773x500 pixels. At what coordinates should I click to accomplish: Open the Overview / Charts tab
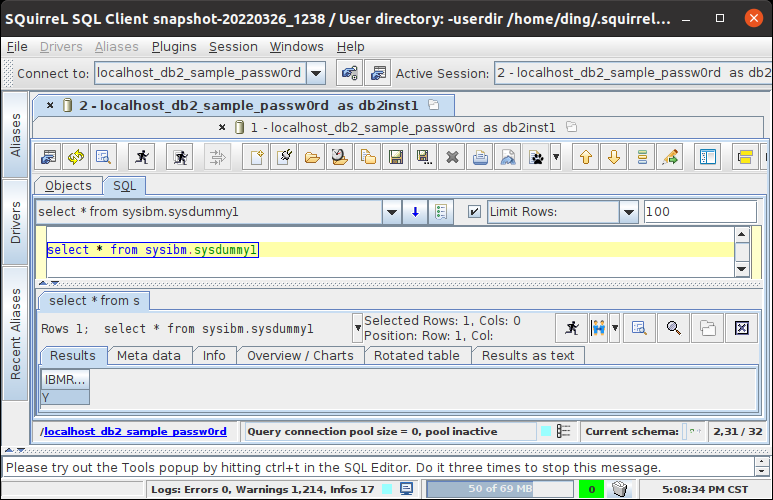tap(300, 356)
